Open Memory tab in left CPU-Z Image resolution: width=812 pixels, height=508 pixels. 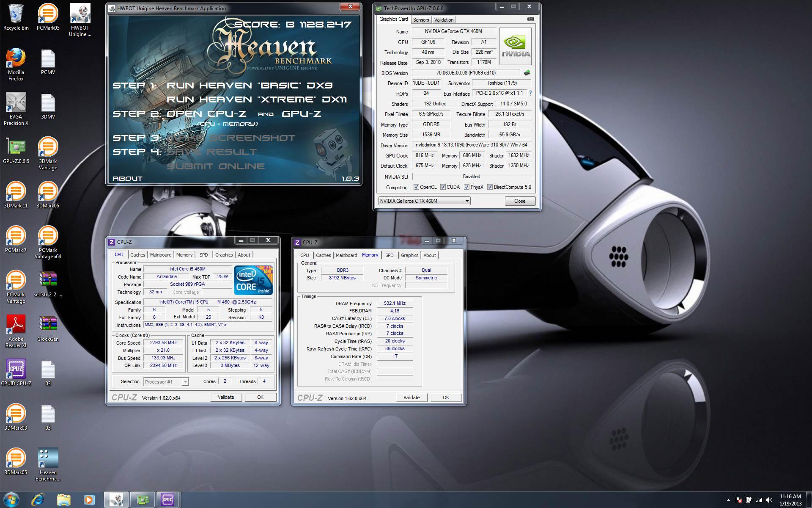(x=184, y=255)
